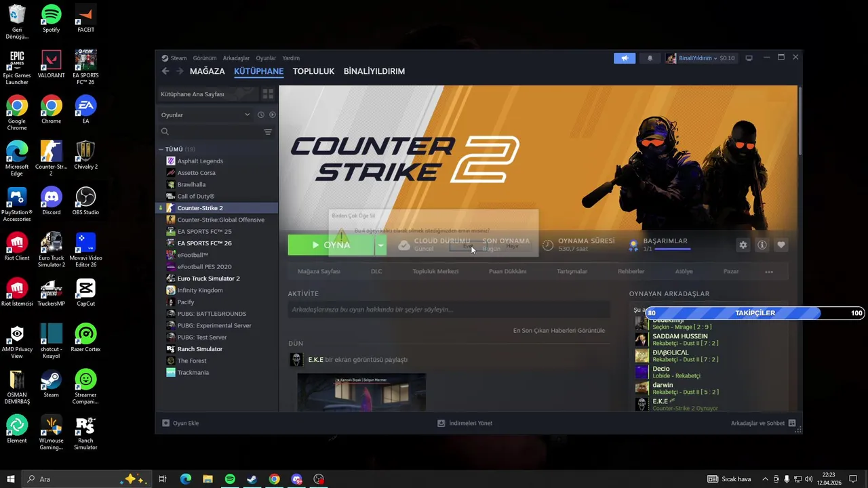
Task: Open File Explorer from the taskbar
Action: pos(208,479)
